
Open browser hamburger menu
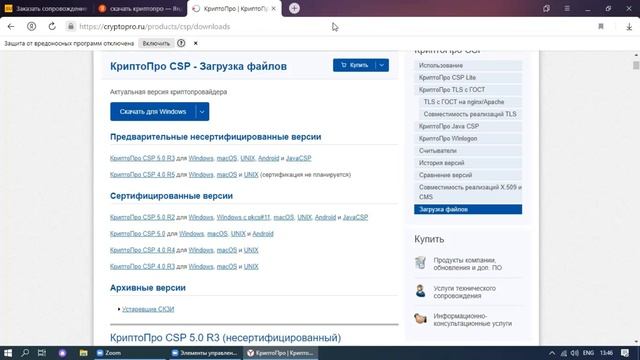pos(567,8)
